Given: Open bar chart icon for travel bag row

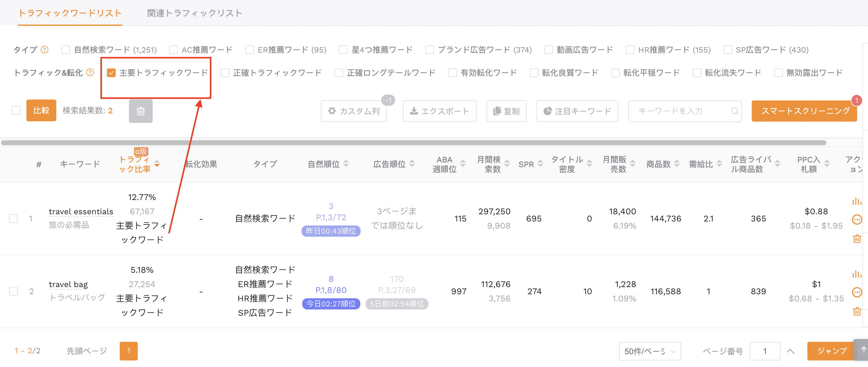Looking at the screenshot, I should [x=856, y=274].
